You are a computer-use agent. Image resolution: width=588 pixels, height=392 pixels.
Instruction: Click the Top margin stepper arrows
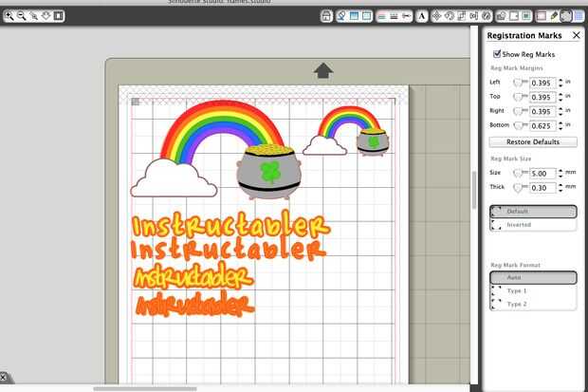tap(560, 97)
